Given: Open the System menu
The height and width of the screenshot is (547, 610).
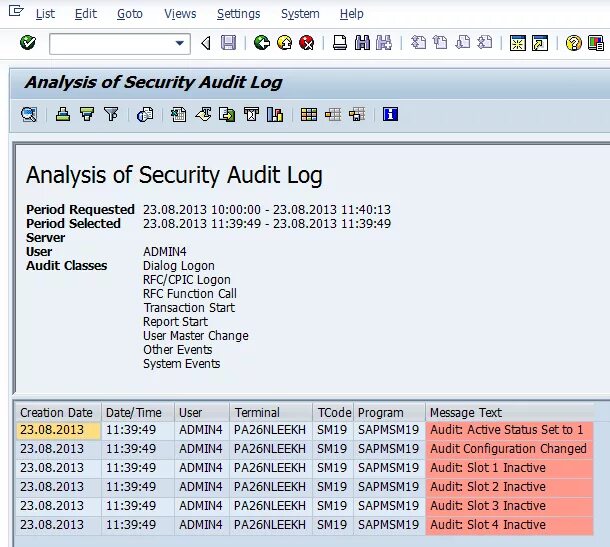Looking at the screenshot, I should click(300, 14).
